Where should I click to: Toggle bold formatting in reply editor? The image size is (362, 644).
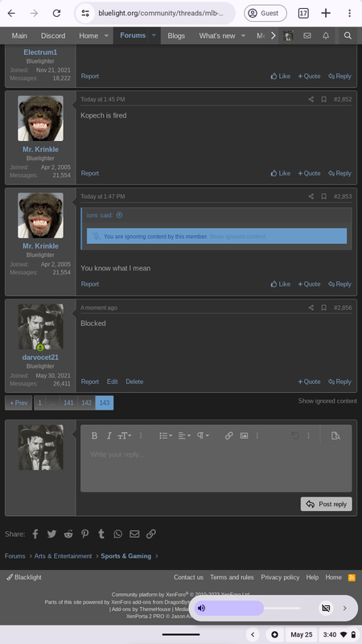click(94, 436)
